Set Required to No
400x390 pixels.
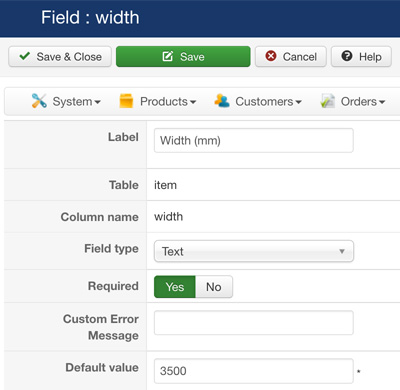pos(214,287)
